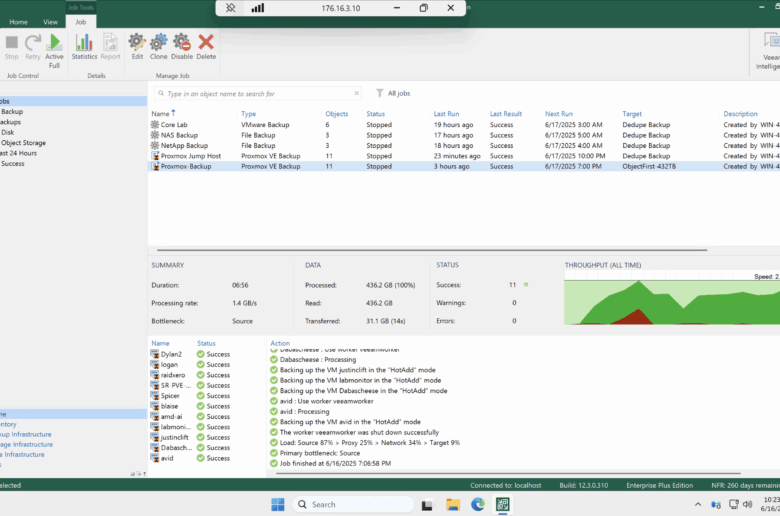The width and height of the screenshot is (780, 516).
Task: Click the job list horizontal scrollbar
Action: [x=432, y=250]
